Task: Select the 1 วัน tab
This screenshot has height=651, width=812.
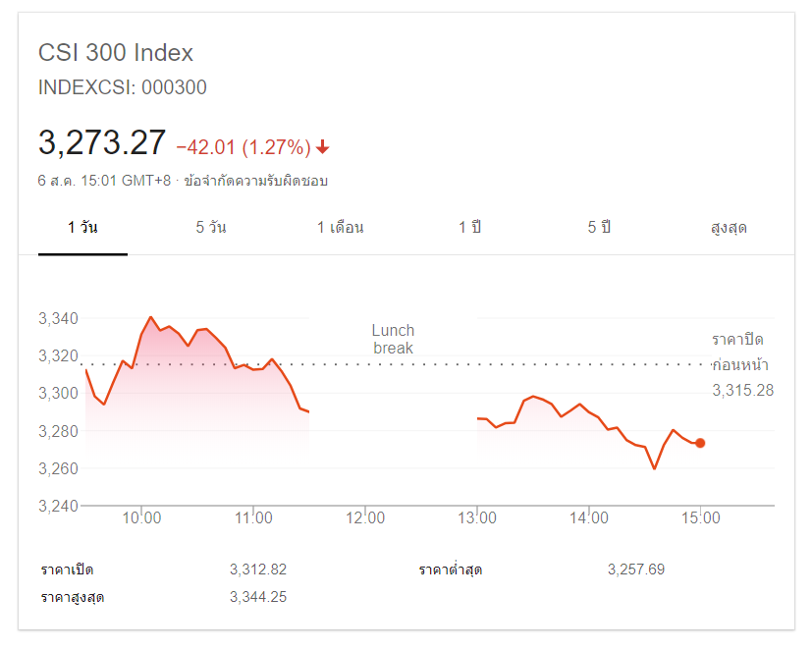Action: point(82,228)
